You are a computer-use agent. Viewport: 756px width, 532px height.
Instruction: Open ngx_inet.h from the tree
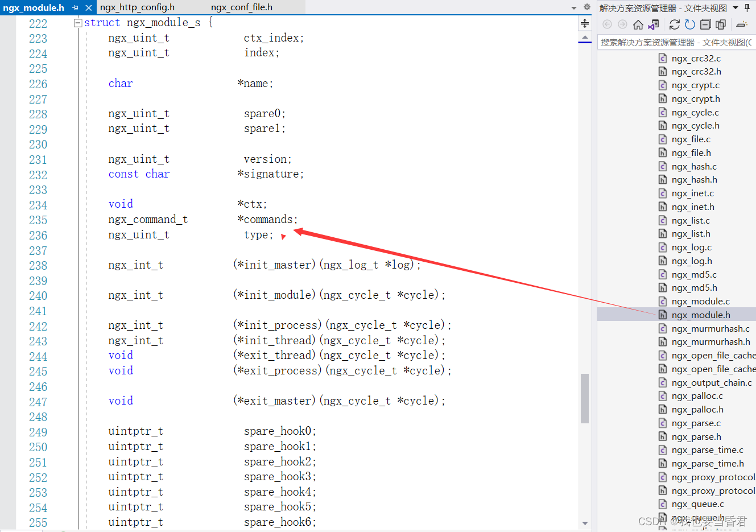pyautogui.click(x=693, y=207)
